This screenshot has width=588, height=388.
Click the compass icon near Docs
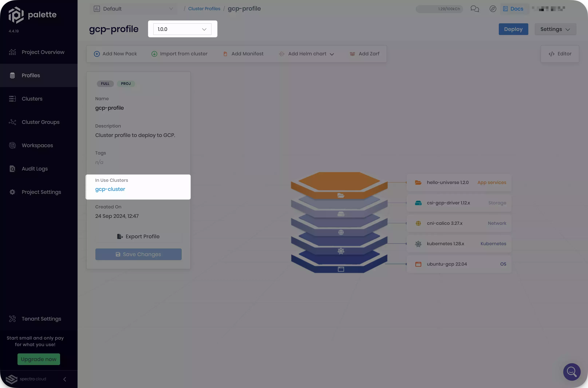[x=493, y=9]
